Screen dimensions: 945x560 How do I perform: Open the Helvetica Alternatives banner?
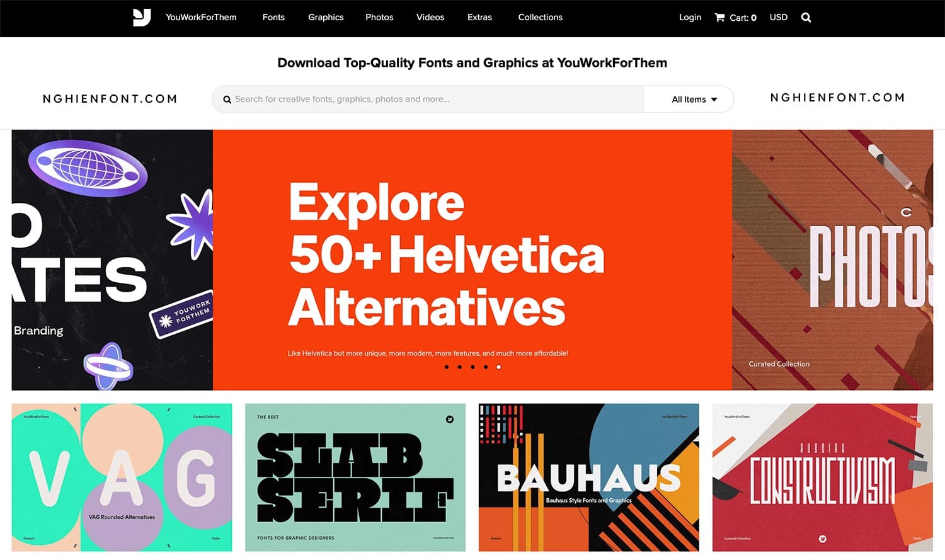pos(472,260)
